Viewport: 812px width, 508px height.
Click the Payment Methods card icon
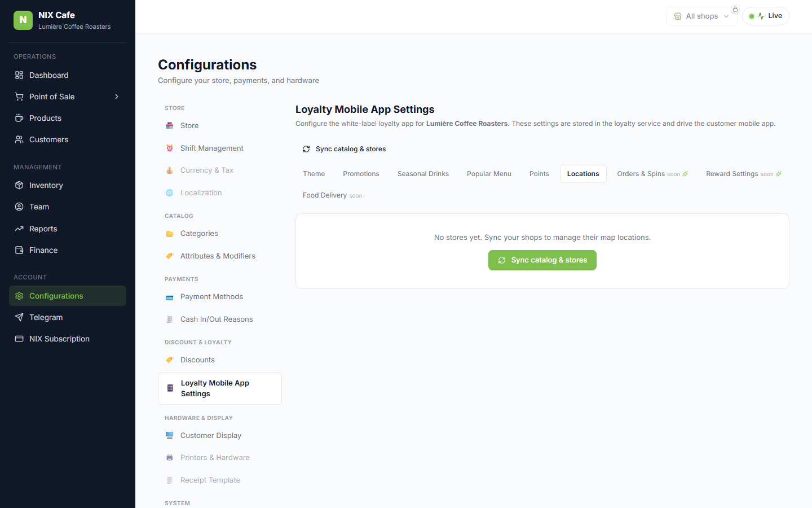170,297
